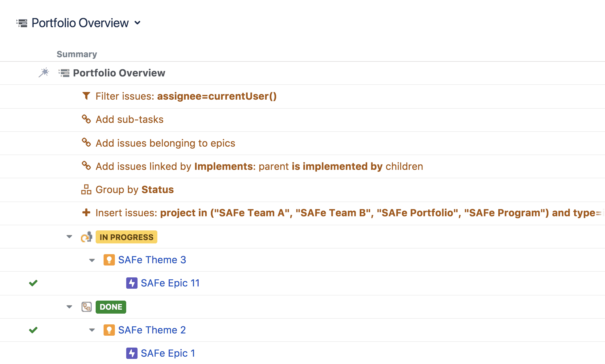Click the Add issues belonging to epics row
Screen dimensions: 605x364
click(x=165, y=143)
